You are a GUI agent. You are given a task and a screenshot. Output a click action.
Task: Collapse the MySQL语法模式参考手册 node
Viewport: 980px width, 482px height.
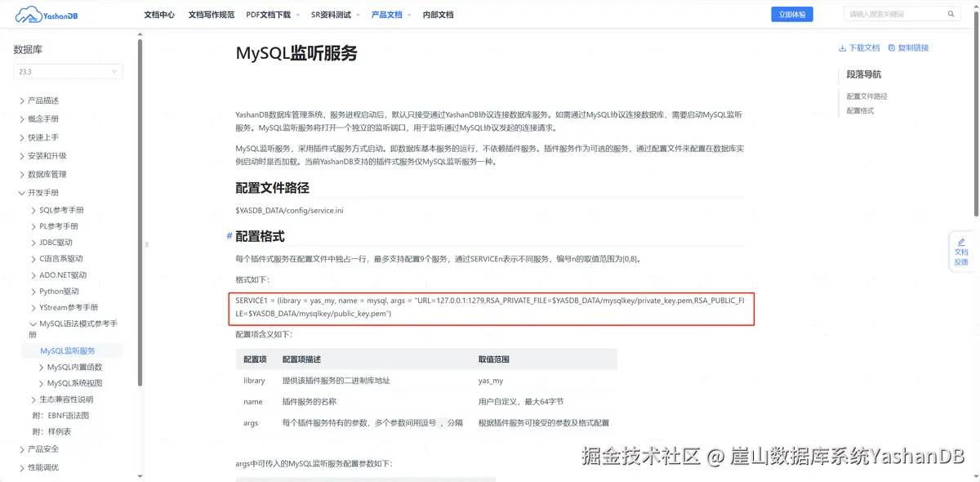33,324
